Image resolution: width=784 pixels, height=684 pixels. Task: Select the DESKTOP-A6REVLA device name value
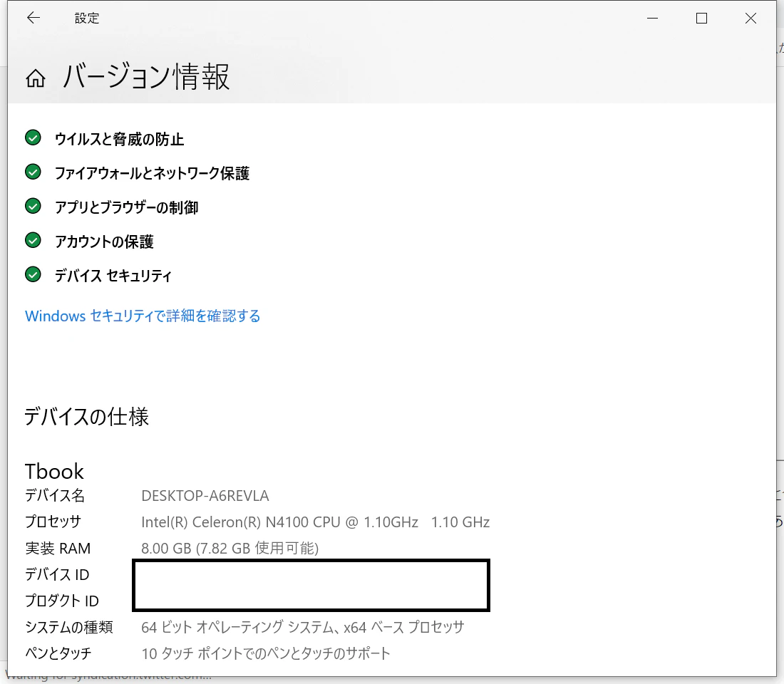205,495
